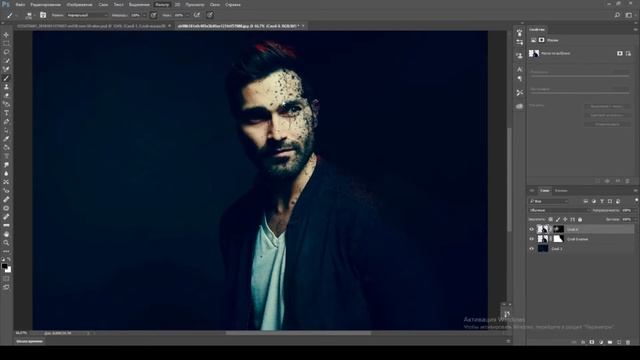The image size is (640, 360).
Task: Open the brush opacity slider arrow
Action: click(144, 15)
